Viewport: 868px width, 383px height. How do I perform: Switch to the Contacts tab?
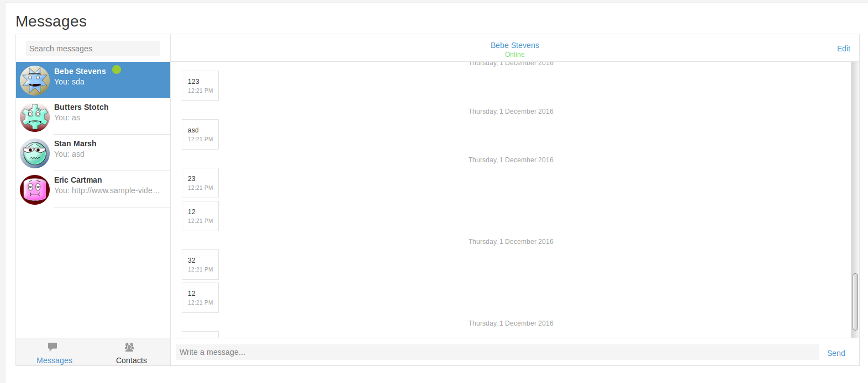(x=131, y=352)
